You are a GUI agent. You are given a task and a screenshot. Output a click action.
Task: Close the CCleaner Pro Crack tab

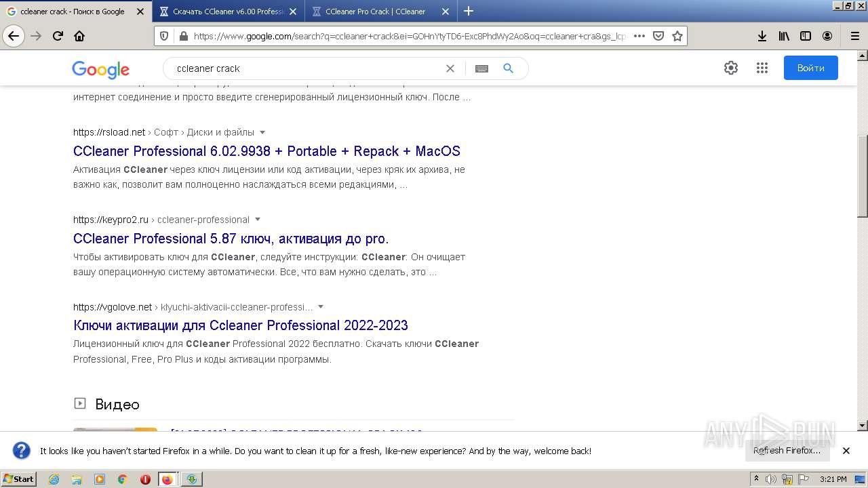click(446, 12)
